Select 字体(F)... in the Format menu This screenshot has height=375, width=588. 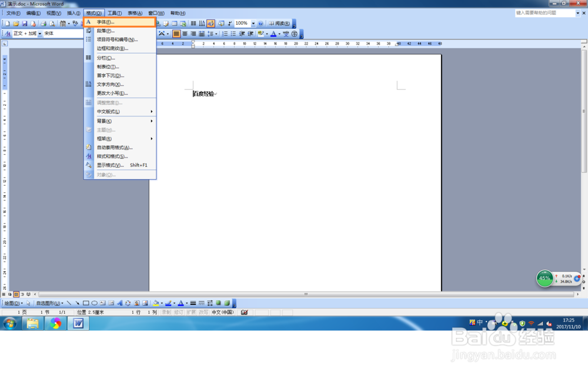tap(119, 22)
